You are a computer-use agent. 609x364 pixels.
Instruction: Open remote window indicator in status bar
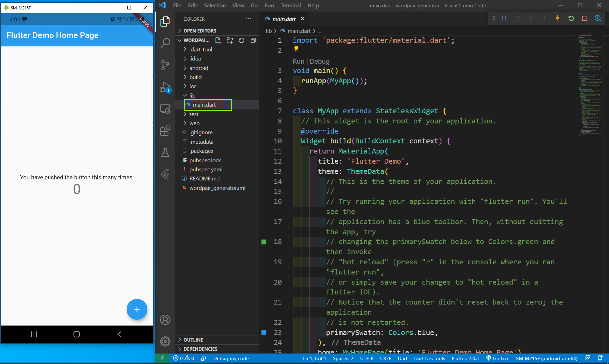(x=162, y=358)
